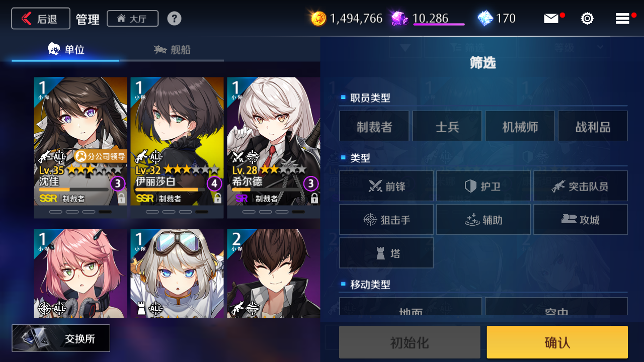Image resolution: width=644 pixels, height=362 pixels.
Task: Toggle the 狙击手 type filter
Action: pos(386,220)
